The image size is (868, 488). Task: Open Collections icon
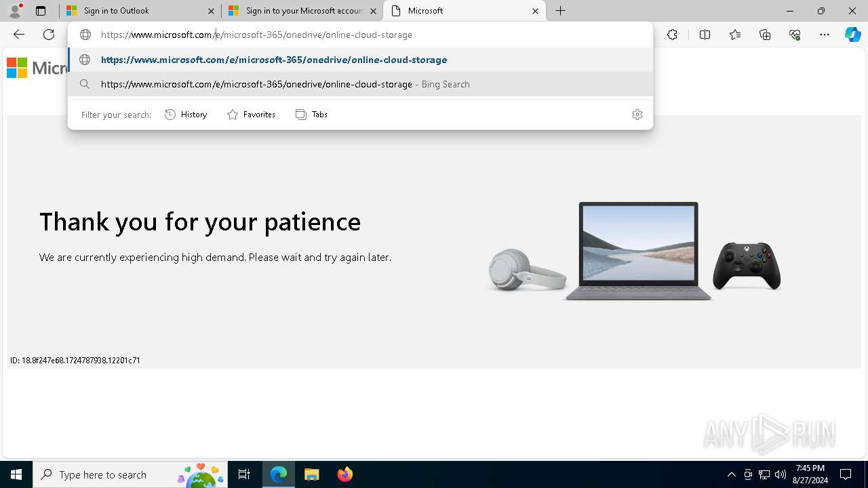point(765,35)
